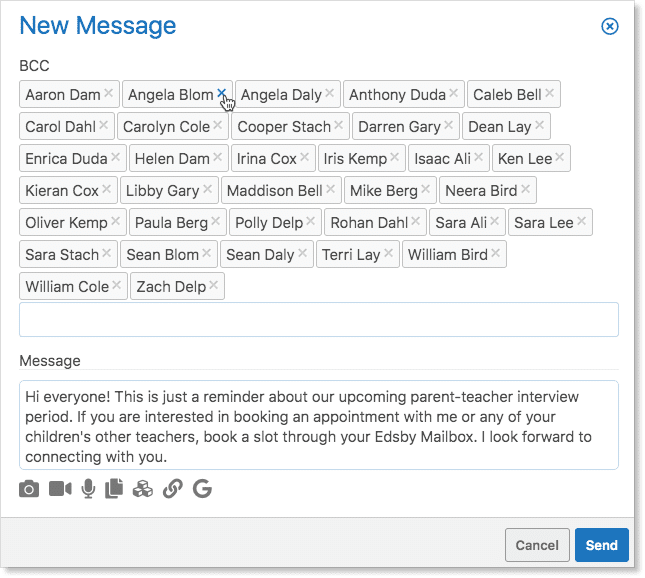The width and height of the screenshot is (645, 578).
Task: Click the insert link chain icon
Action: [x=172, y=489]
